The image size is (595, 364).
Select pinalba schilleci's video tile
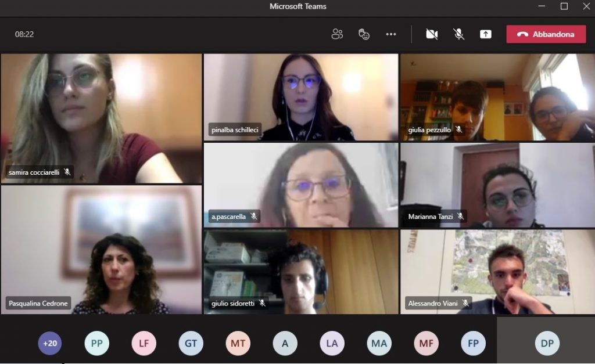pos(301,97)
